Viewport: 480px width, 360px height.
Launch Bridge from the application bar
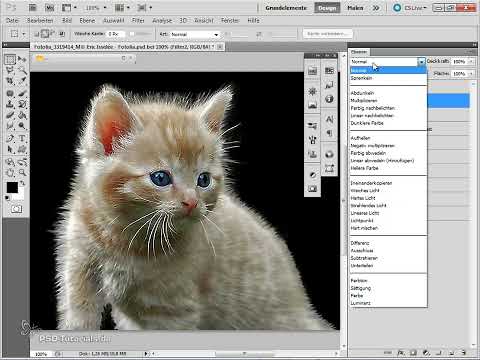pos(33,7)
